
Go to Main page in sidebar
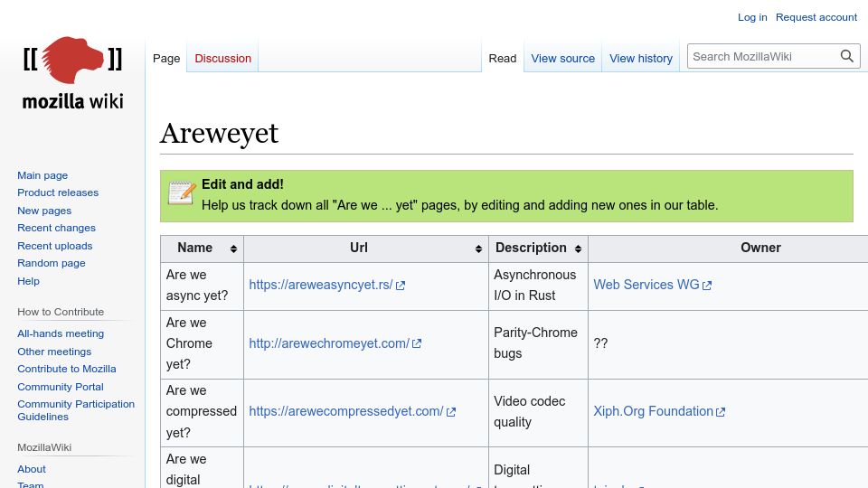point(42,175)
